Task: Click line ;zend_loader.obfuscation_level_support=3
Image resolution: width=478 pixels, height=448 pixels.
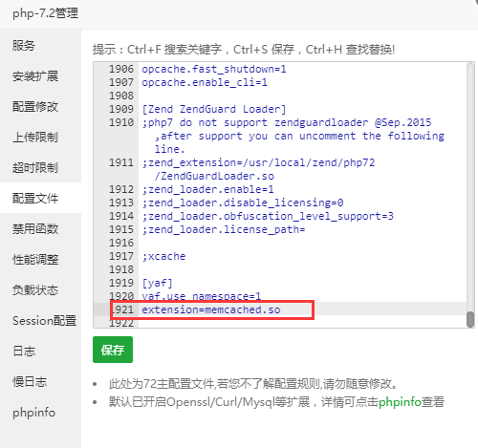Action: [268, 216]
